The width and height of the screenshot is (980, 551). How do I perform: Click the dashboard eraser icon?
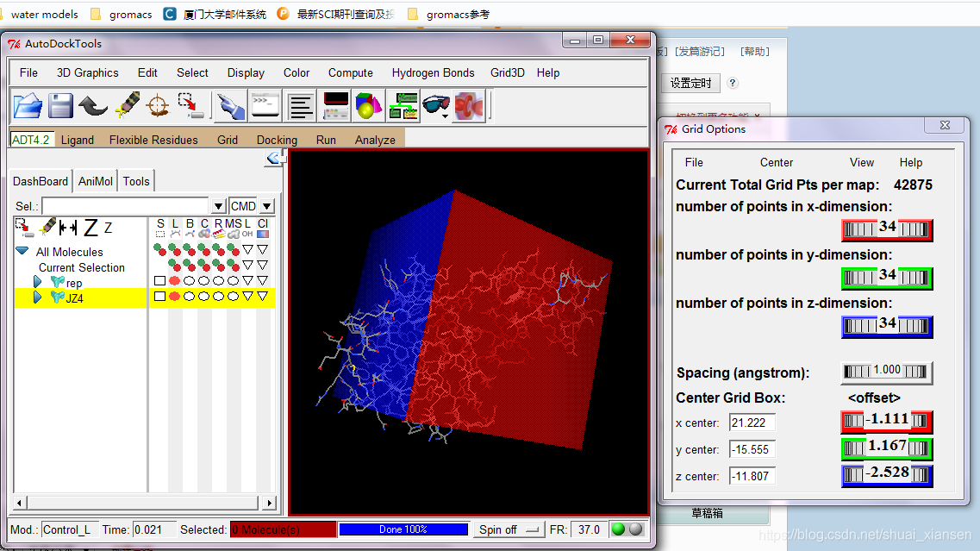tap(47, 227)
